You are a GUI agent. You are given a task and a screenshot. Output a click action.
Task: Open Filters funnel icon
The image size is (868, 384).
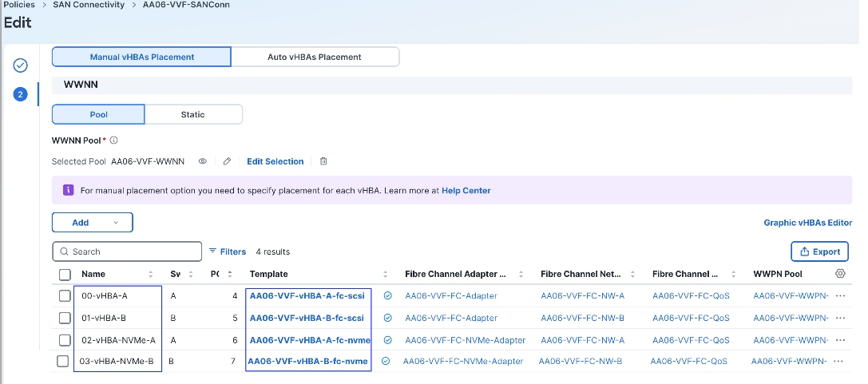tap(212, 251)
